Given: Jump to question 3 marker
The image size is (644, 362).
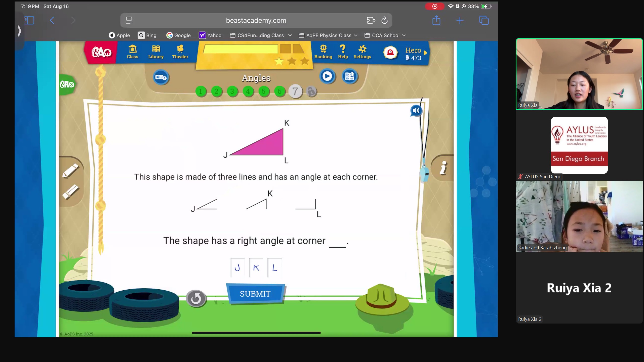Looking at the screenshot, I should (232, 92).
